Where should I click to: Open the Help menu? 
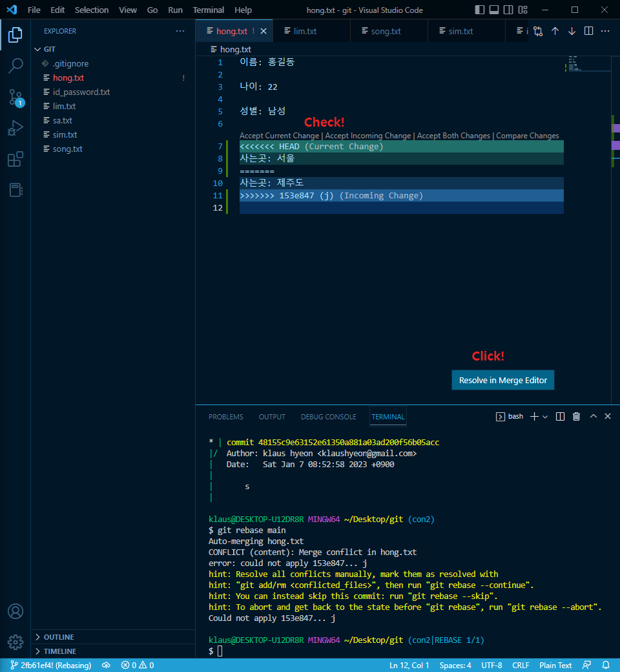pos(243,10)
